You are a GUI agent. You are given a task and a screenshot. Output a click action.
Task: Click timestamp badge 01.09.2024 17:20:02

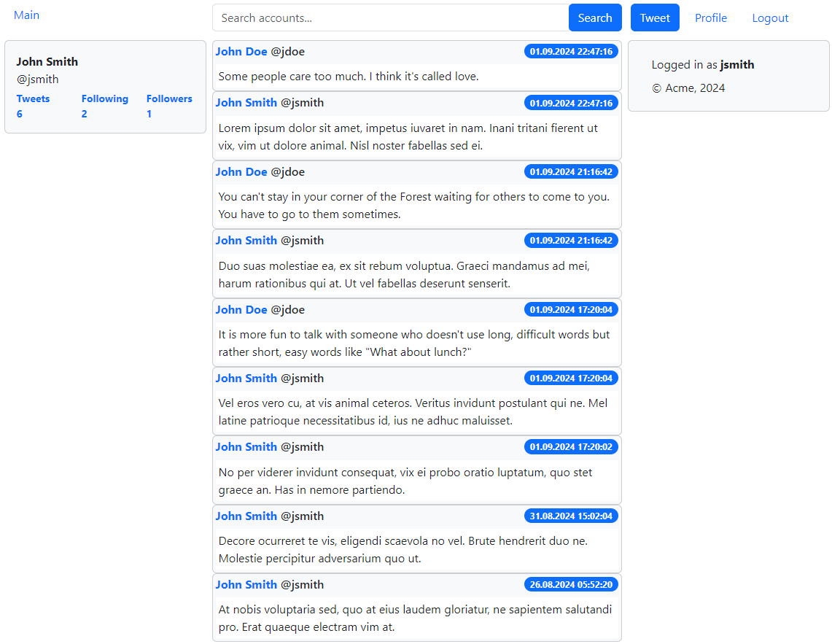571,446
